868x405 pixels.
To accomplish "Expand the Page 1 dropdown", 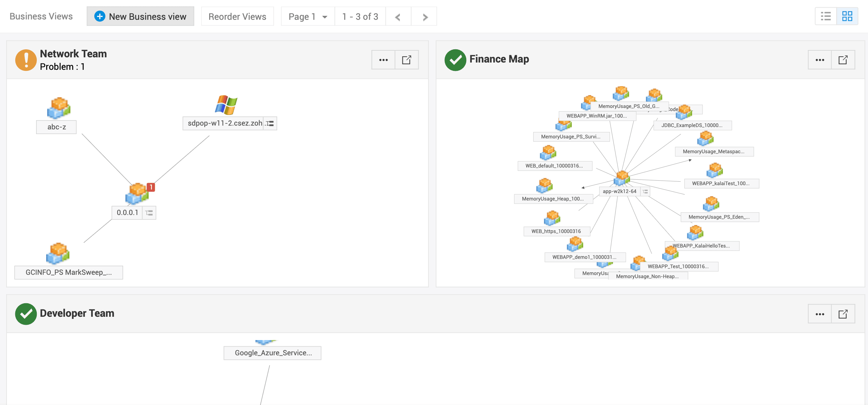I will tap(308, 17).
